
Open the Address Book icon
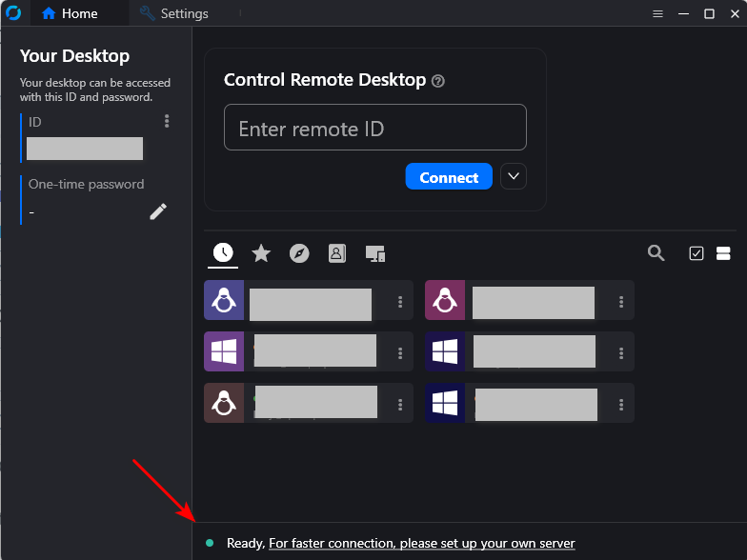pyautogui.click(x=336, y=253)
